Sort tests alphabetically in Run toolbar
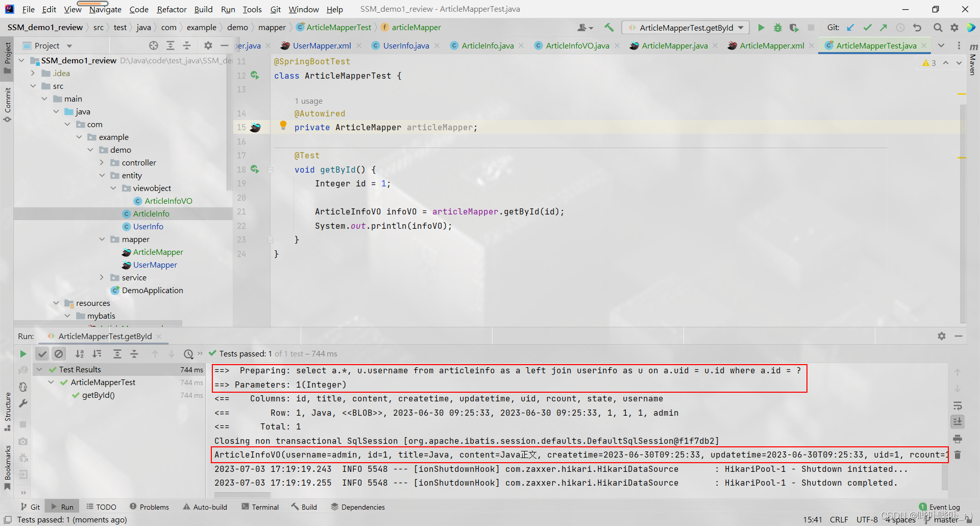The height and width of the screenshot is (526, 980). point(80,353)
